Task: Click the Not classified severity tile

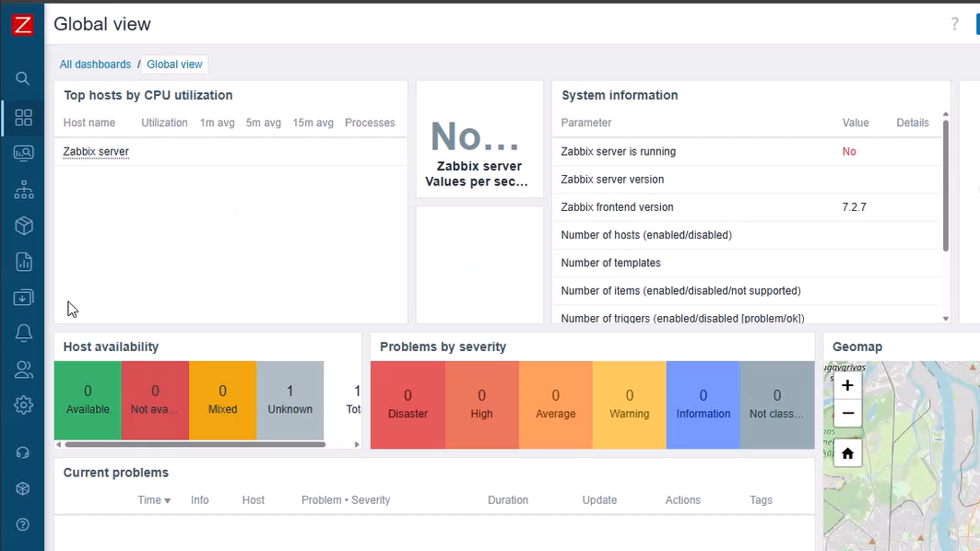Action: (x=777, y=404)
